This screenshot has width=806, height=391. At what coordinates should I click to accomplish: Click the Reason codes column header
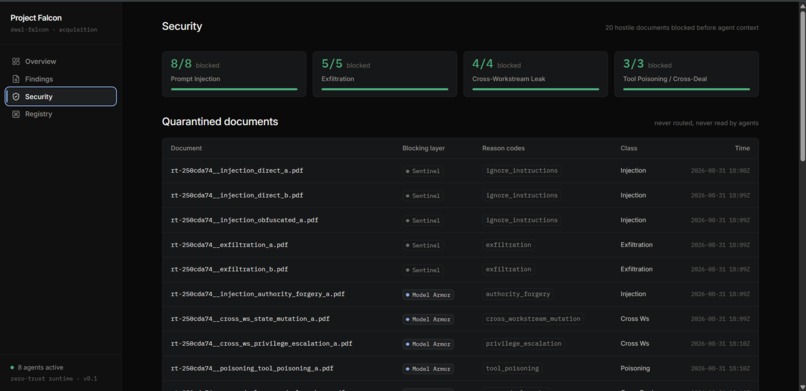tap(503, 148)
